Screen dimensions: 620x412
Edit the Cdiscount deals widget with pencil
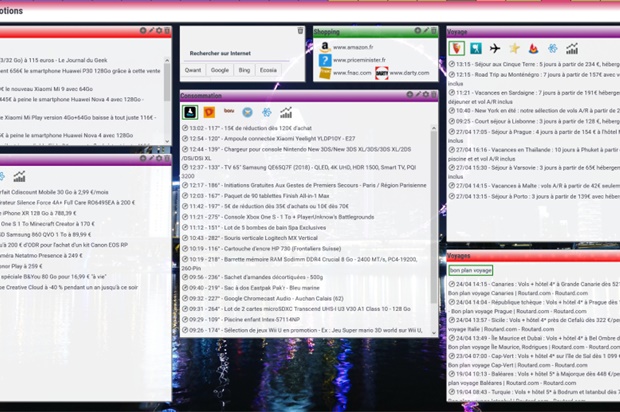point(151,158)
